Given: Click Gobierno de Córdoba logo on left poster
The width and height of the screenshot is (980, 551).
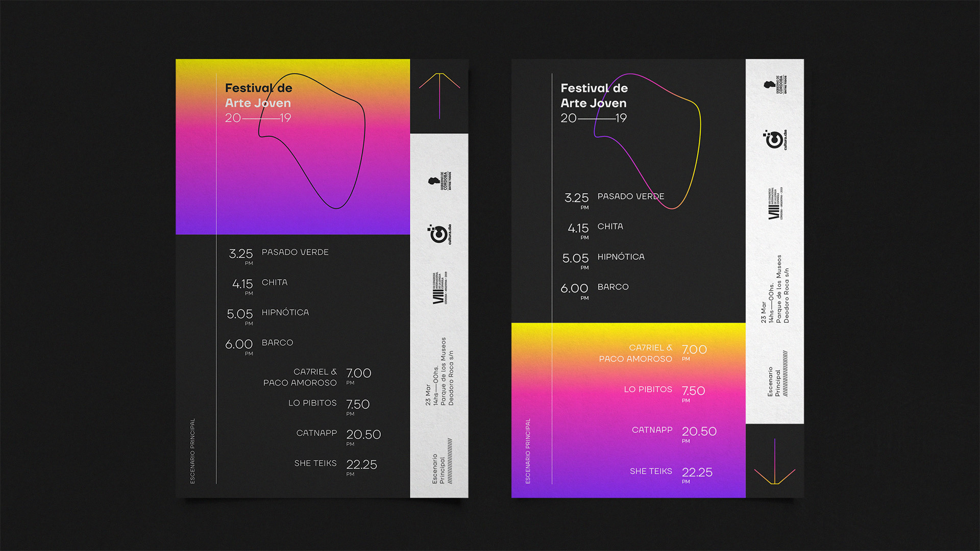Looking at the screenshot, I should point(439,181).
